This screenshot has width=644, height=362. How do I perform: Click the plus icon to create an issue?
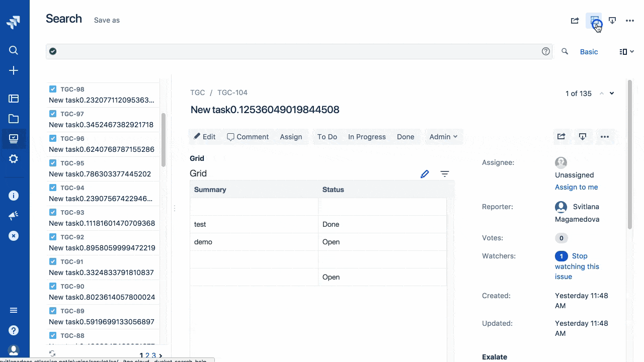pyautogui.click(x=14, y=70)
